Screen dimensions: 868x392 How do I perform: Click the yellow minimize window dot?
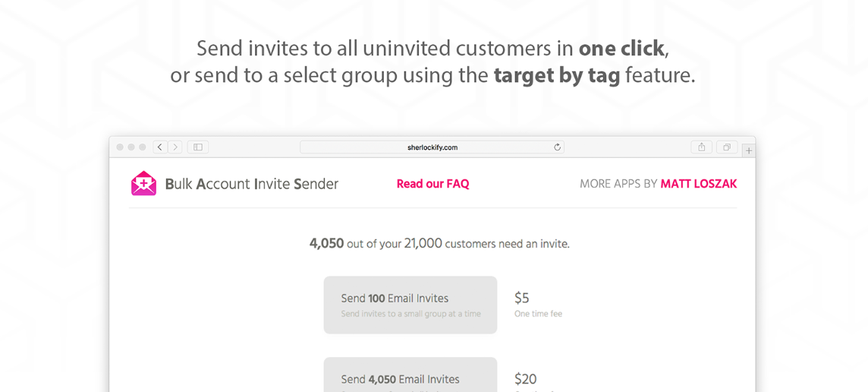point(131,147)
